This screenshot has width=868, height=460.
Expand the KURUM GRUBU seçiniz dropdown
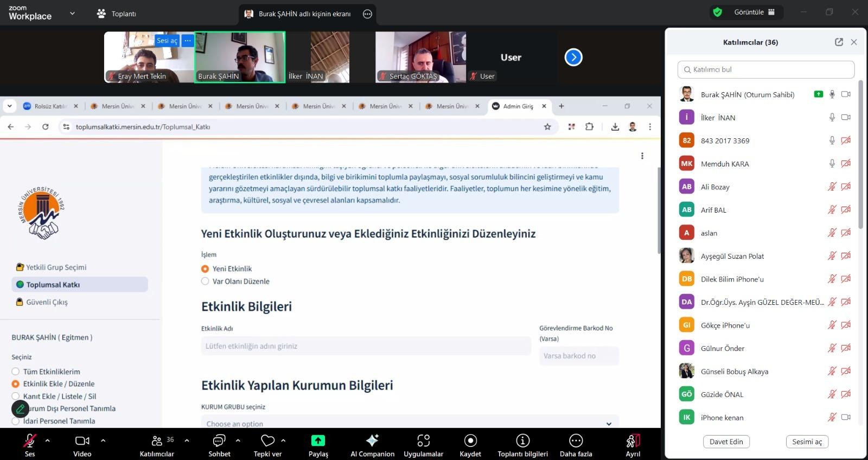click(x=410, y=423)
